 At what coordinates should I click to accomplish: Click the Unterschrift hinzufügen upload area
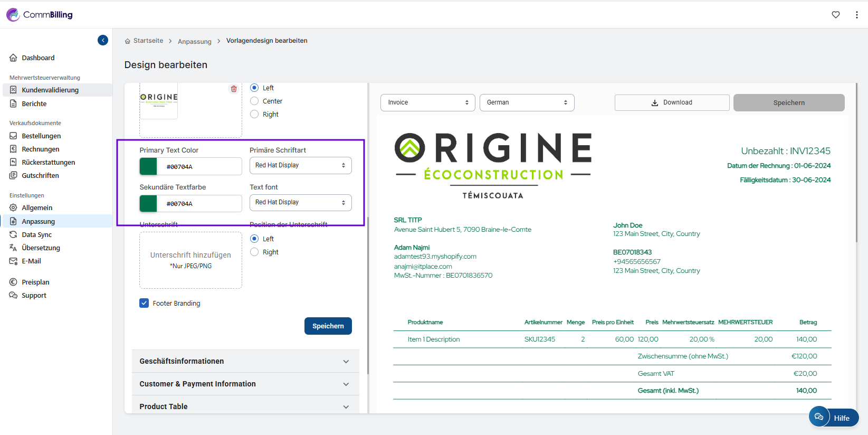point(190,260)
